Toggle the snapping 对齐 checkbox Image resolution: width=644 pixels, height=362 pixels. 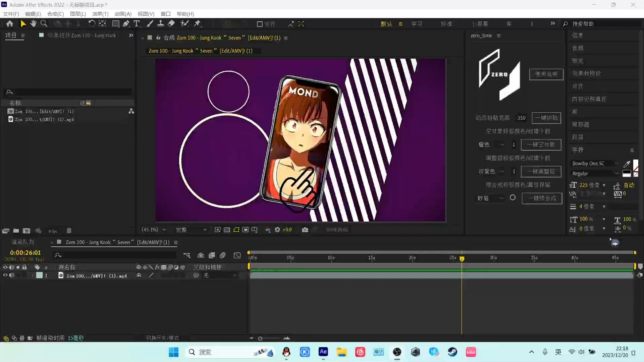tap(260, 24)
